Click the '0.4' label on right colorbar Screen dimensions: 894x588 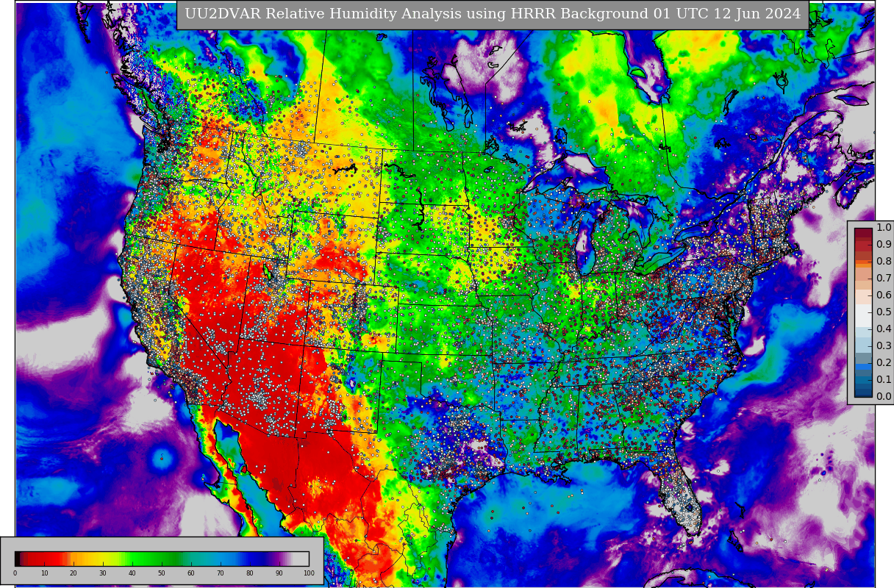coord(884,329)
